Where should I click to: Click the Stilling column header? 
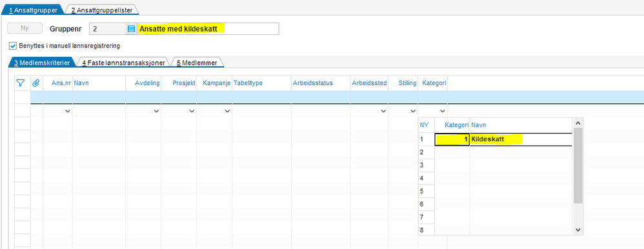tap(403, 83)
